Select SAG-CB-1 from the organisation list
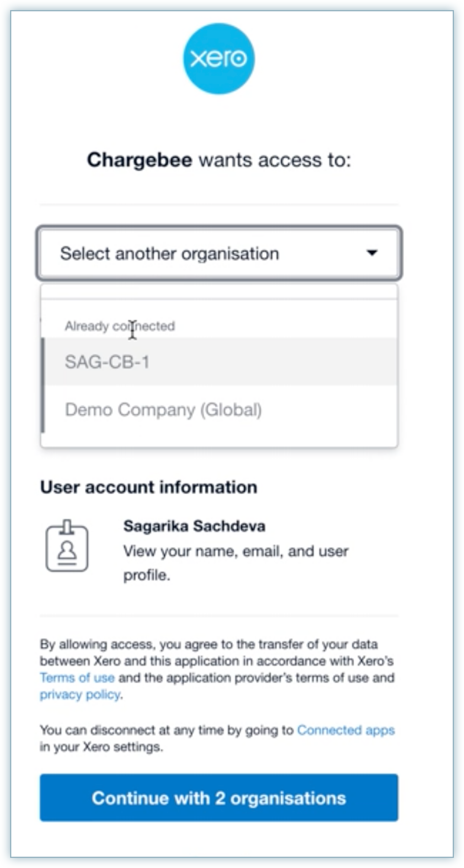 [107, 362]
